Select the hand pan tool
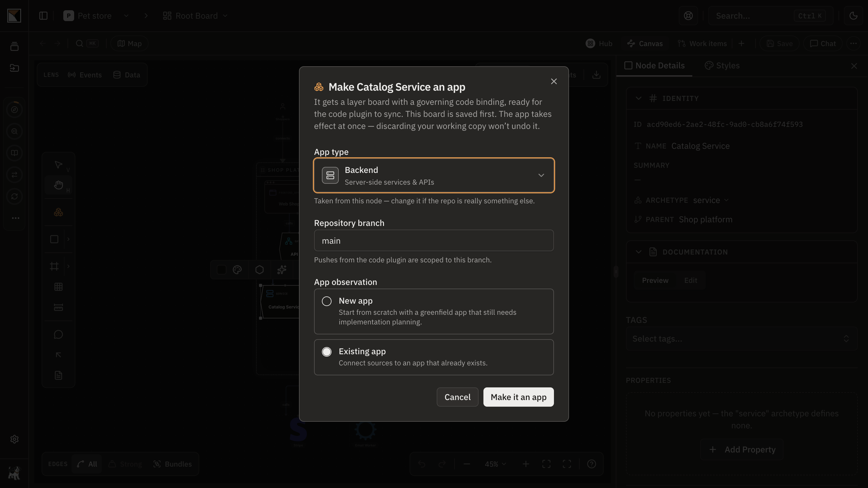The image size is (868, 488). pyautogui.click(x=58, y=185)
